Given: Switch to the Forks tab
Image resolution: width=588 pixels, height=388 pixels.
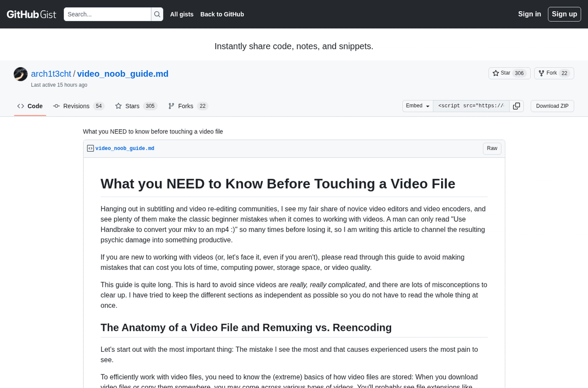Looking at the screenshot, I should 188,106.
